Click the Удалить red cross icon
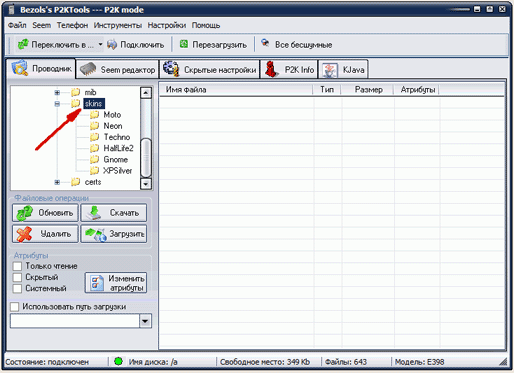This screenshot has width=514, height=373. point(24,234)
